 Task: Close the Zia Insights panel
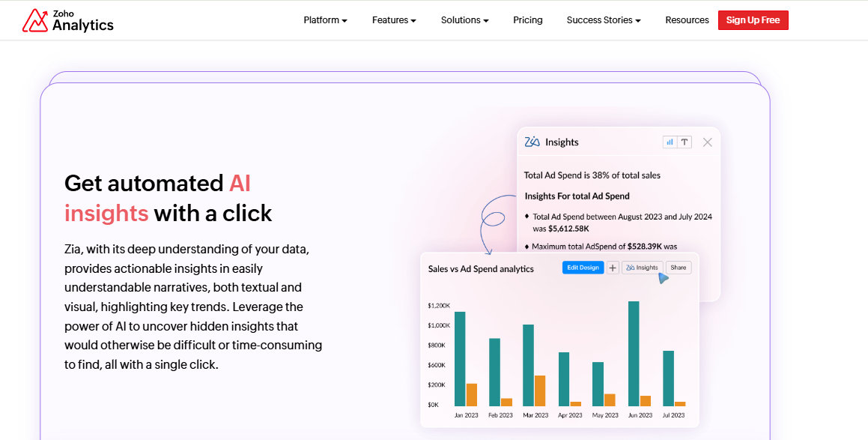coord(707,142)
